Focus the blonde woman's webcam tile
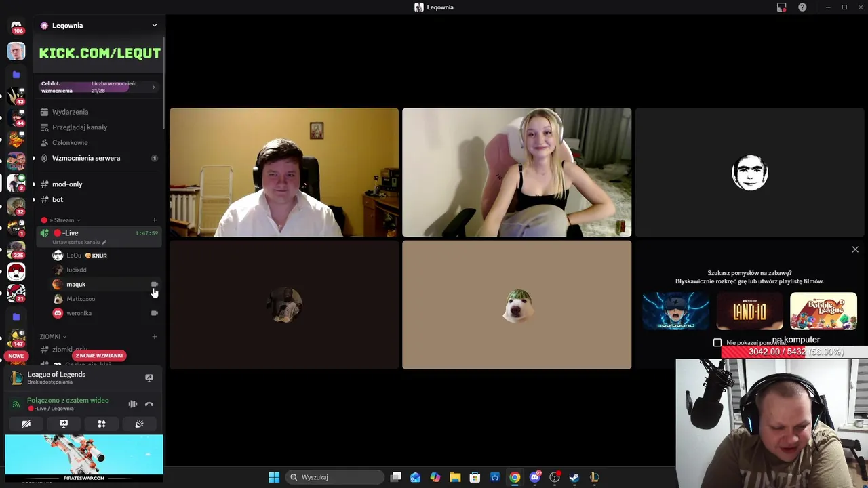Image resolution: width=868 pixels, height=488 pixels. click(517, 173)
